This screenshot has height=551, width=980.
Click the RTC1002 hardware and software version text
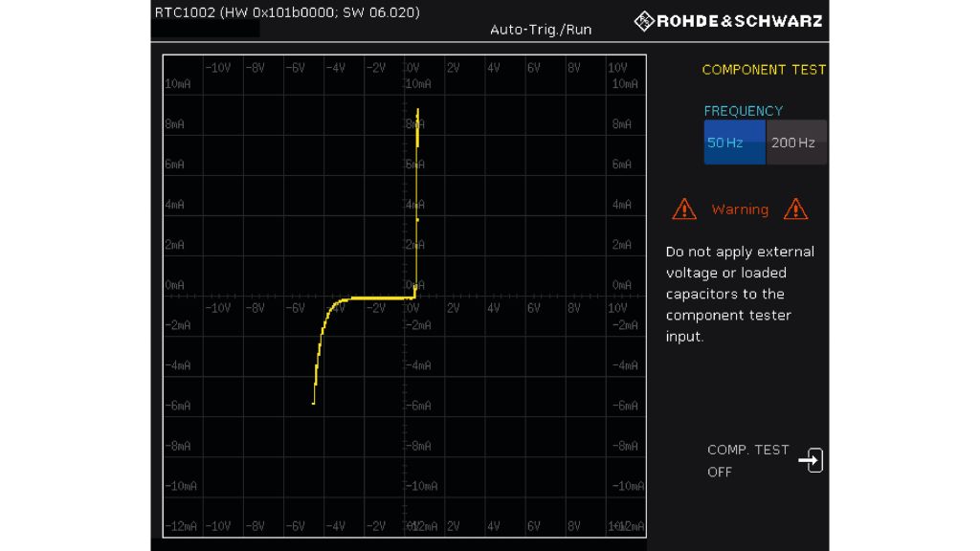pos(287,12)
